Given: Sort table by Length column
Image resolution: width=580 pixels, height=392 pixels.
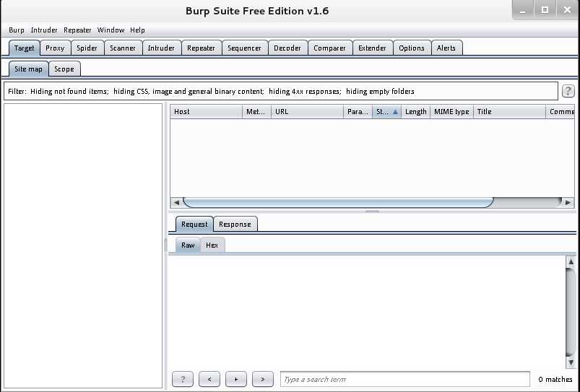Looking at the screenshot, I should (416, 112).
